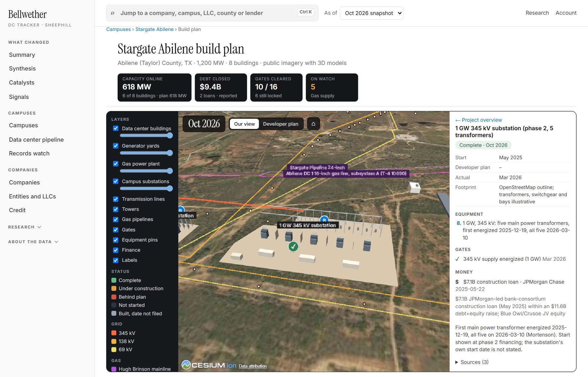
Task: Click Stargate Abilene breadcrumb link
Action: click(155, 29)
